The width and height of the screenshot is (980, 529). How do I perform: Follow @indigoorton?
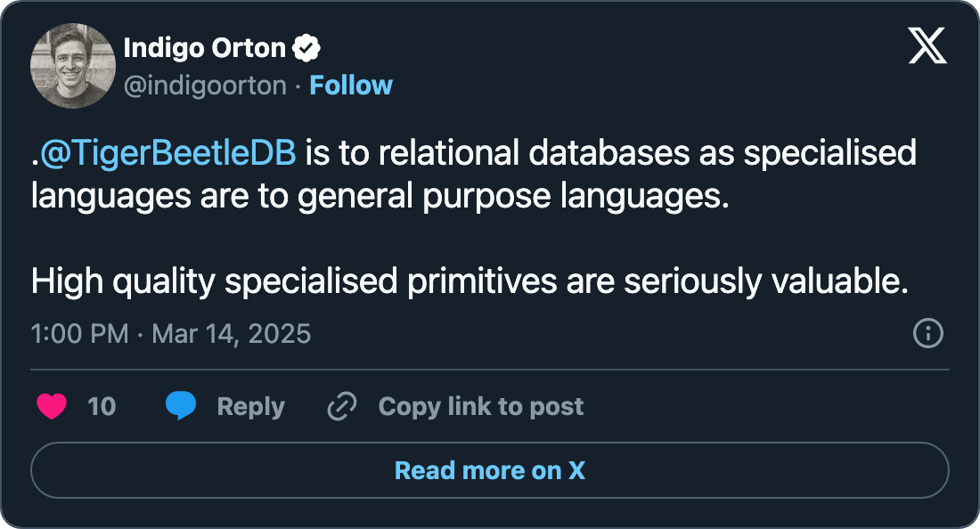click(350, 85)
